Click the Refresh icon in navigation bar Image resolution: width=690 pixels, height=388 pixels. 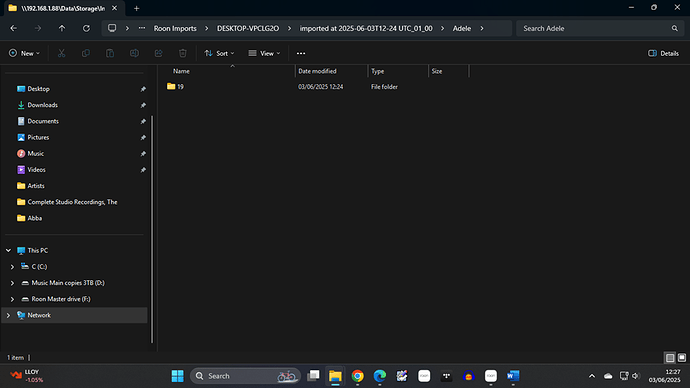(x=86, y=28)
